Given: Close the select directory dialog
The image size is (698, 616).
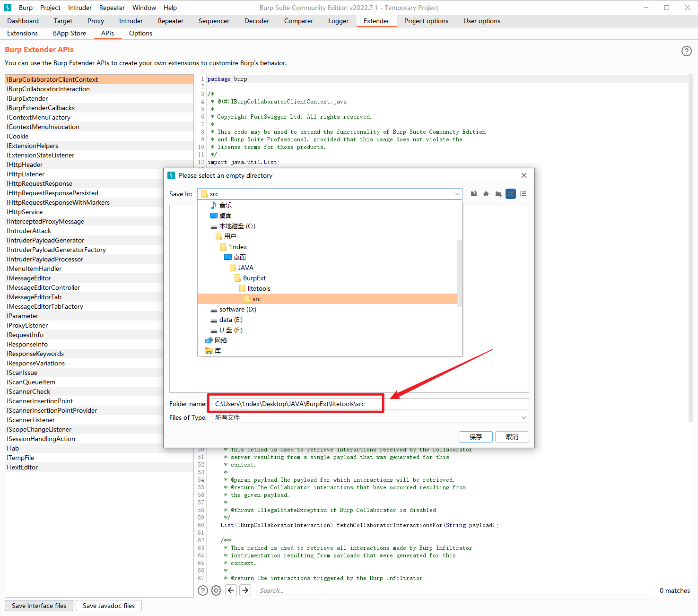Looking at the screenshot, I should tap(524, 175).
